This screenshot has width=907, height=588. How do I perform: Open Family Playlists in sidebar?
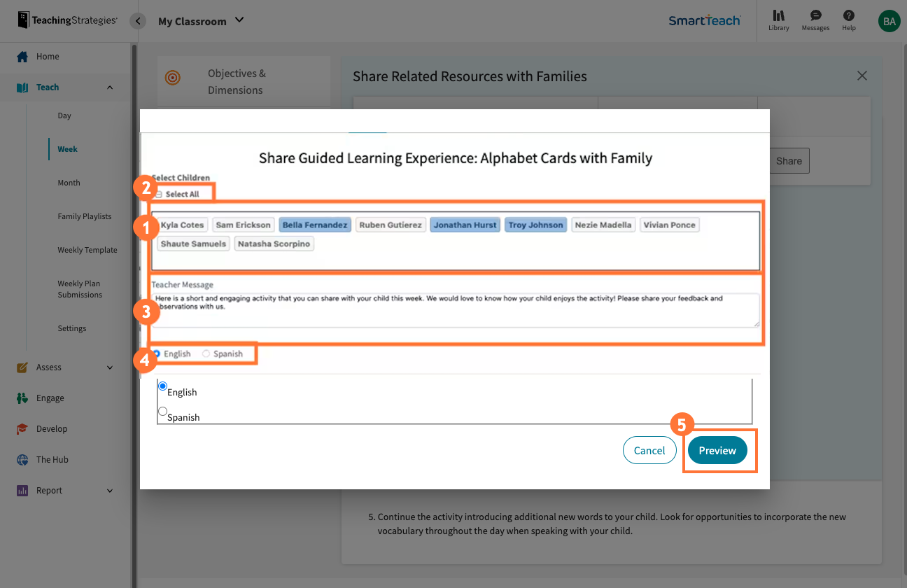point(84,216)
